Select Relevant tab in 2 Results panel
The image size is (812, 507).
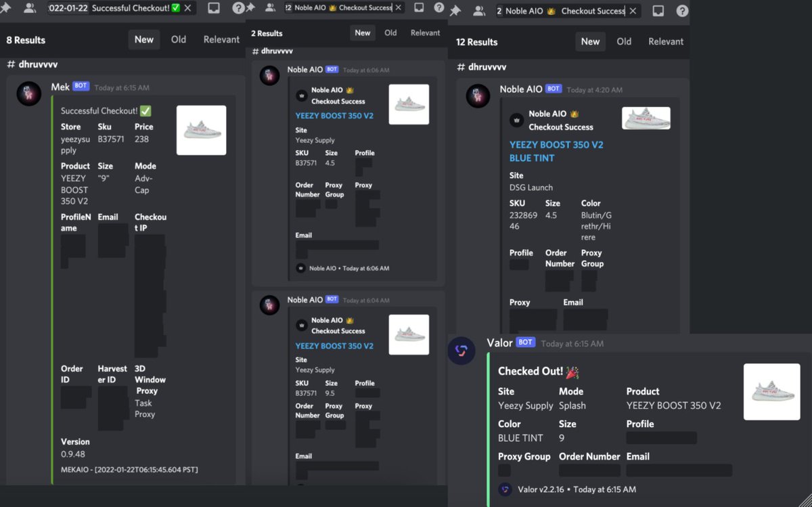click(425, 32)
